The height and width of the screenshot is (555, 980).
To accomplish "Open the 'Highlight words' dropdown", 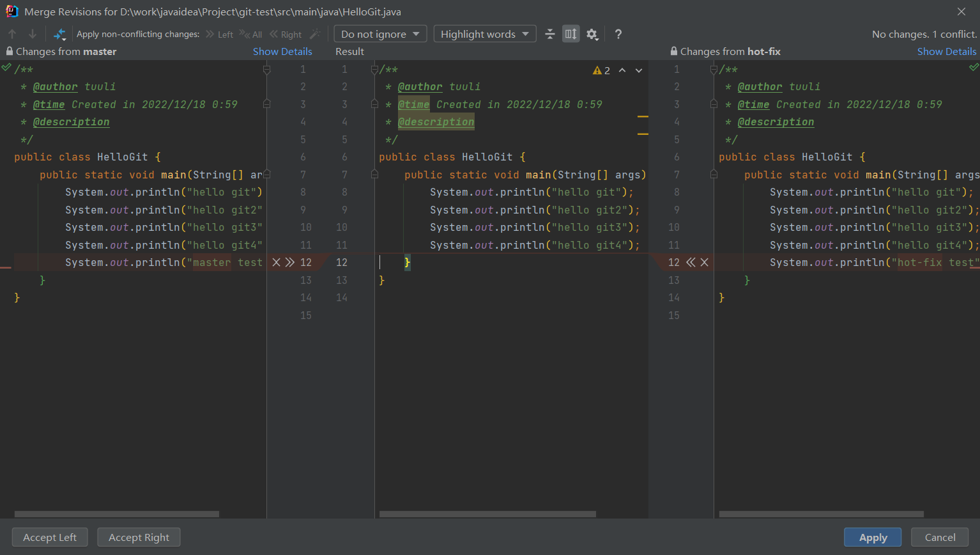I will [x=484, y=35].
